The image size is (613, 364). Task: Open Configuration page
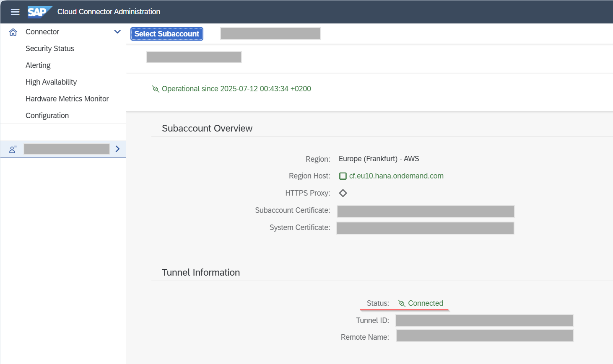pos(47,116)
